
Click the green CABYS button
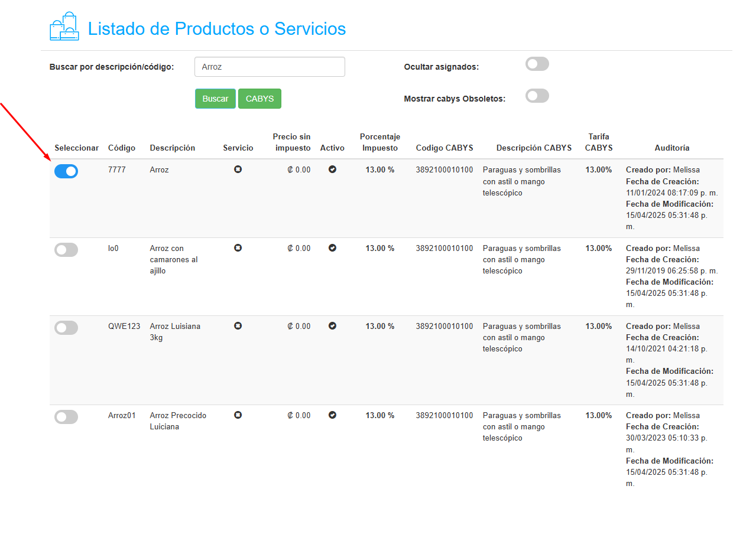click(259, 99)
